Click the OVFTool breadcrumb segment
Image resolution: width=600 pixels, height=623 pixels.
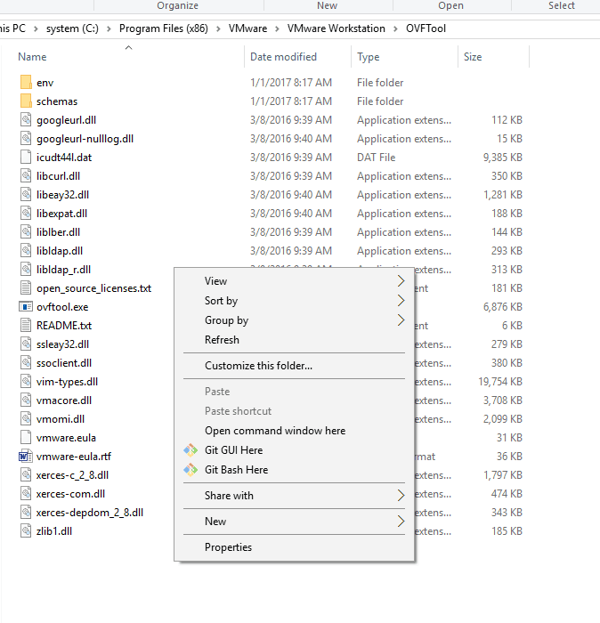pos(426,29)
